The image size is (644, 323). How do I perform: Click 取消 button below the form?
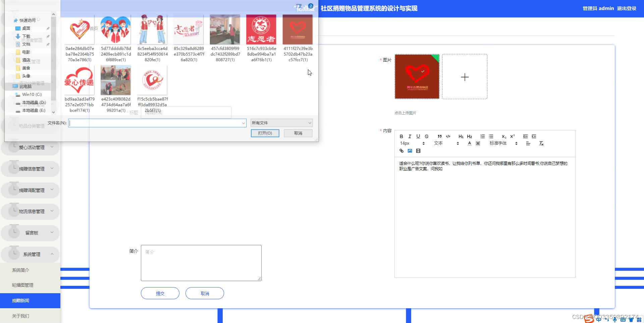pos(205,293)
